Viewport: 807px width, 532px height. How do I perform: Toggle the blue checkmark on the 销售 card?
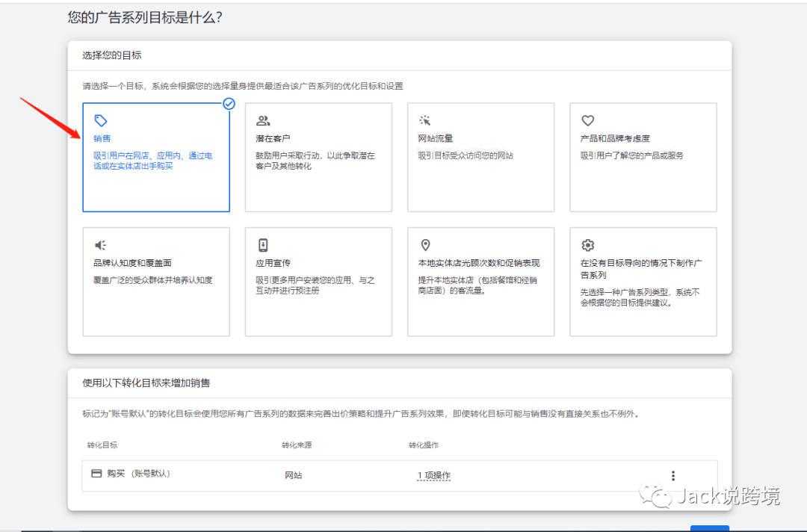pos(229,104)
